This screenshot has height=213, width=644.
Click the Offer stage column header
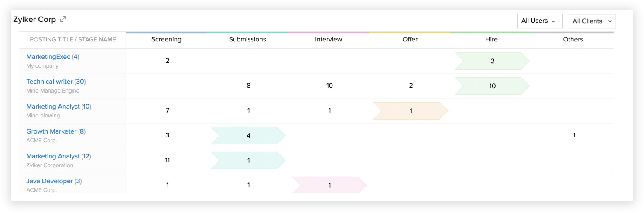point(410,39)
